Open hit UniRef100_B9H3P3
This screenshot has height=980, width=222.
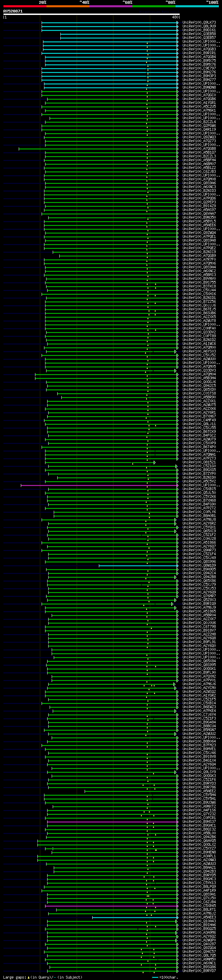[x=199, y=76]
